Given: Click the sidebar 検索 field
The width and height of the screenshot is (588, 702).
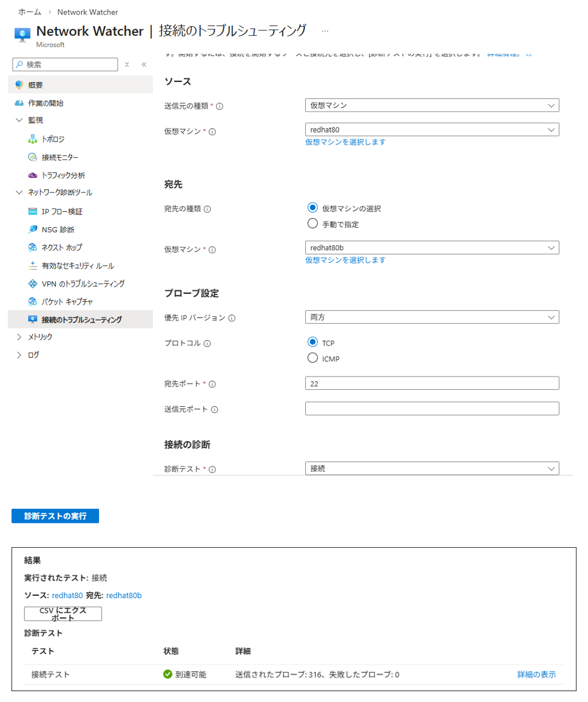Looking at the screenshot, I should coord(65,64).
